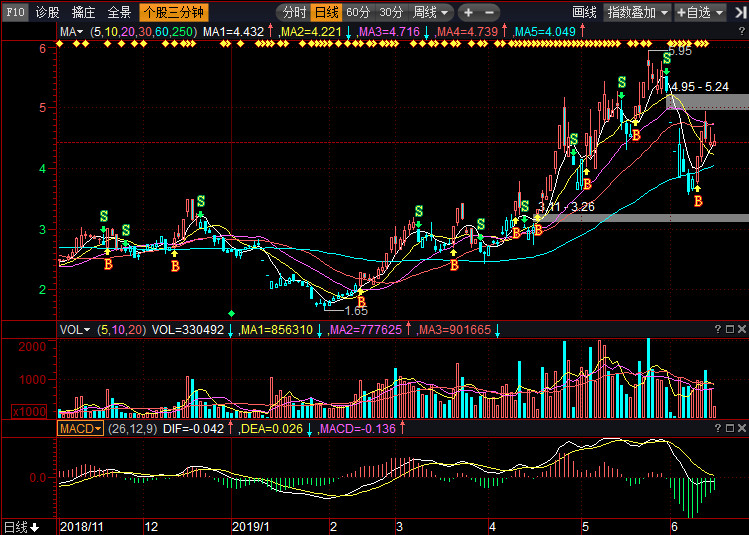Click the zoom out minus button
749x535 pixels.
coord(489,13)
